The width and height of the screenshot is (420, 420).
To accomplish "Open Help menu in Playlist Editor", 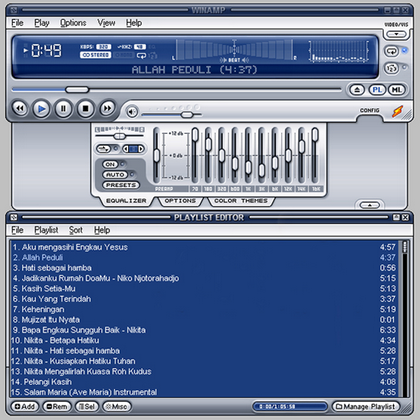I will click(102, 230).
